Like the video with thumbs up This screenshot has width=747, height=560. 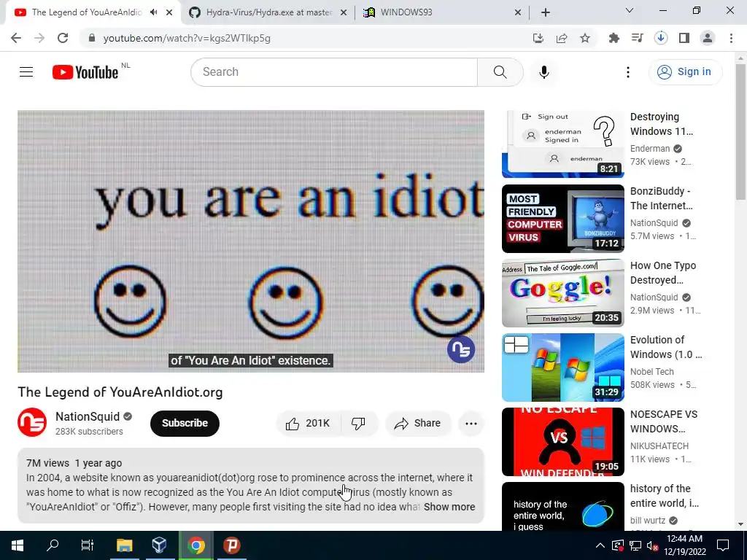(308, 424)
